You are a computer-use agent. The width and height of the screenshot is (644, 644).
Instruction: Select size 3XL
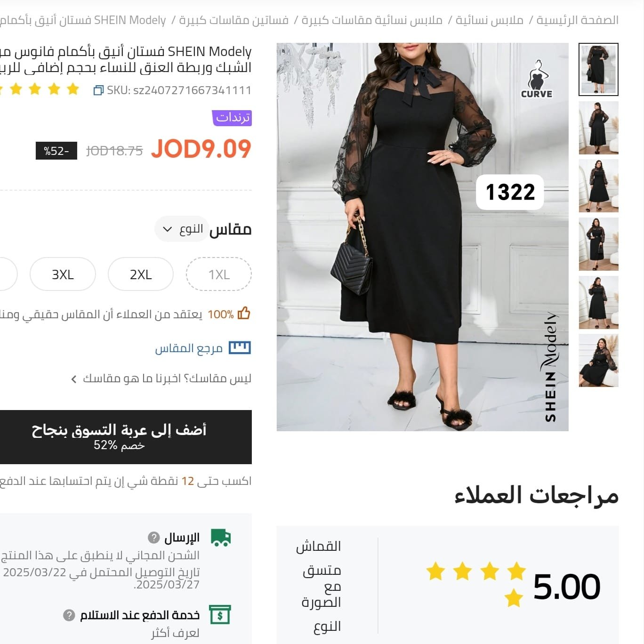point(63,274)
